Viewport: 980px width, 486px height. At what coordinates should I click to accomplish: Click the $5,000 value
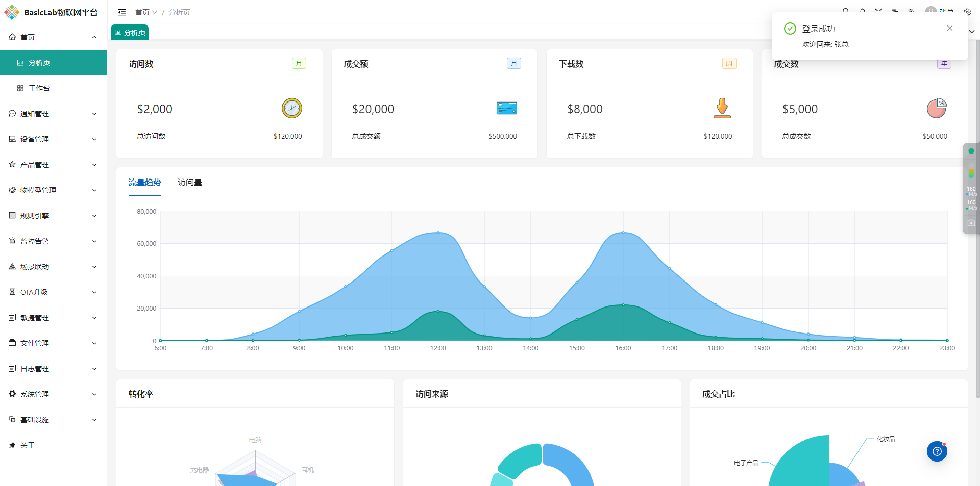pos(800,109)
